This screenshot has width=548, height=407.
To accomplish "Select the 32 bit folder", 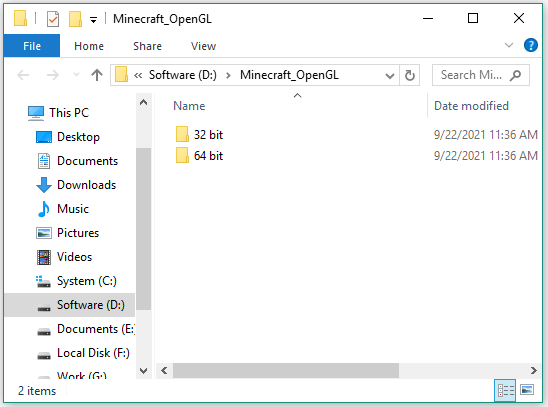I will [x=208, y=135].
